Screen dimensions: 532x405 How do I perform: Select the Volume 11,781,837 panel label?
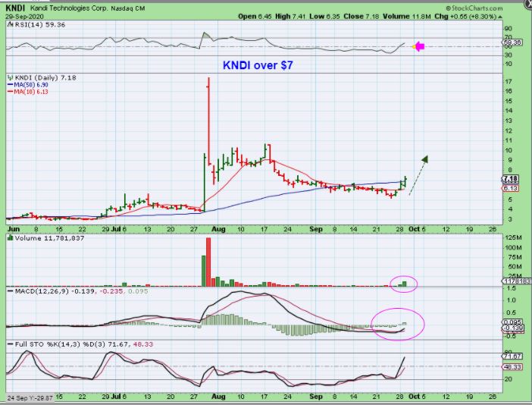[49, 238]
